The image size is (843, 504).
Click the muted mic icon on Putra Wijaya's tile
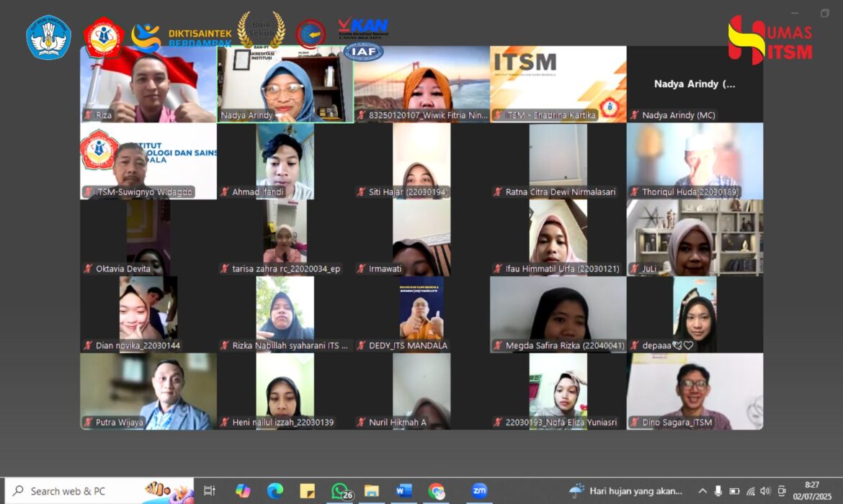[88, 423]
